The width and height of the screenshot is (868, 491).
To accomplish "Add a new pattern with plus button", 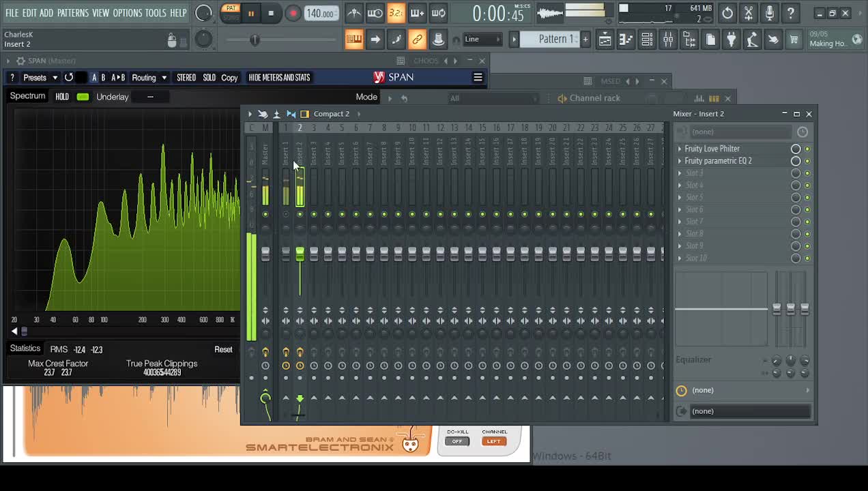I will click(585, 39).
